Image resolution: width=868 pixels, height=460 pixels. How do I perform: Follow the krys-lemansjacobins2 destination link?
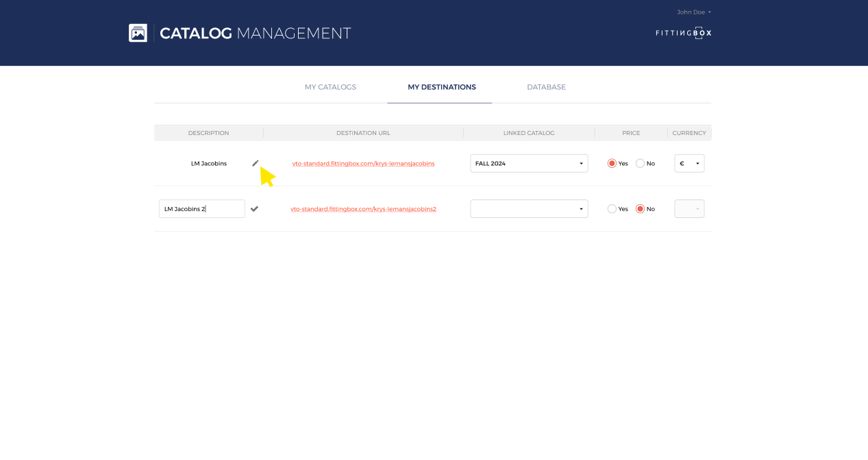click(363, 209)
